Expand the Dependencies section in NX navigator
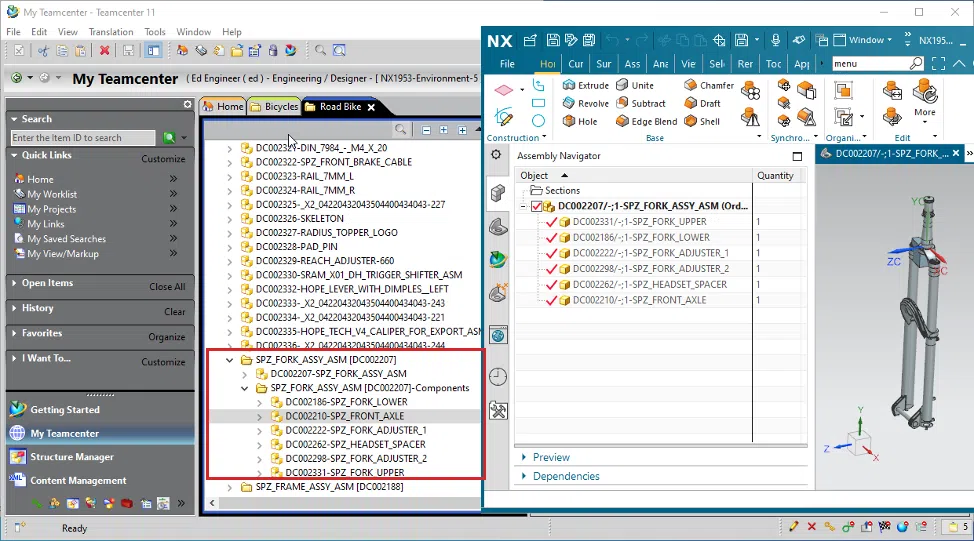The width and height of the screenshot is (974, 541). click(524, 476)
